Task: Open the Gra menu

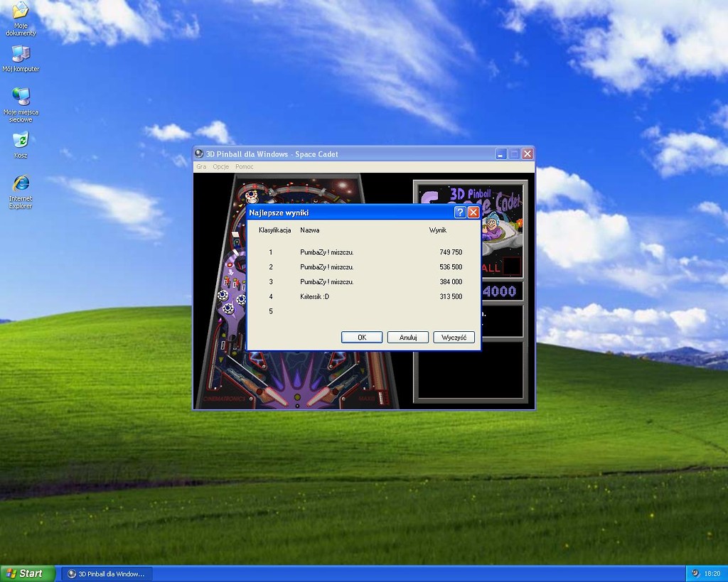Action: tap(201, 166)
